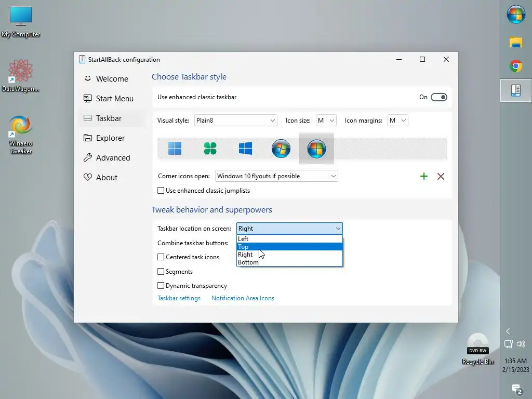Choose Right in taskbar location list
The width and height of the screenshot is (532, 399).
coord(289,255)
